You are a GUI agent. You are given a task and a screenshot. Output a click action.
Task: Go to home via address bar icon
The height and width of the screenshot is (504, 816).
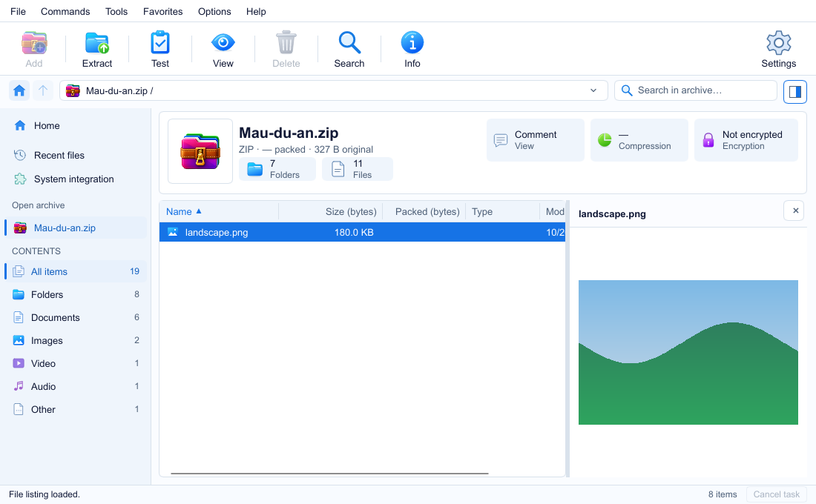click(x=19, y=90)
